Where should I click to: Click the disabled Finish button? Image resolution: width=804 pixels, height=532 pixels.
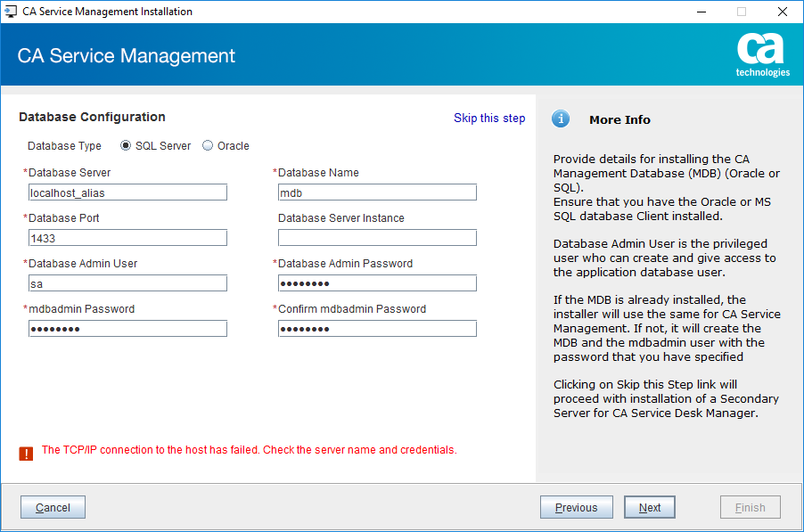[751, 507]
